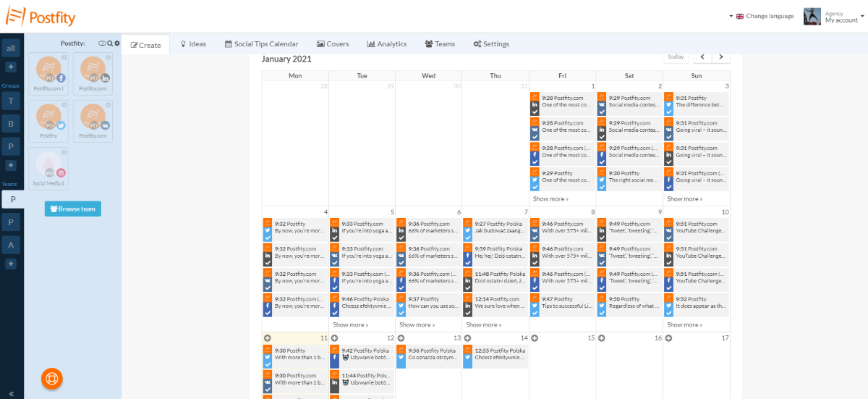Add a post on Thursday 14 with plus icon

468,338
